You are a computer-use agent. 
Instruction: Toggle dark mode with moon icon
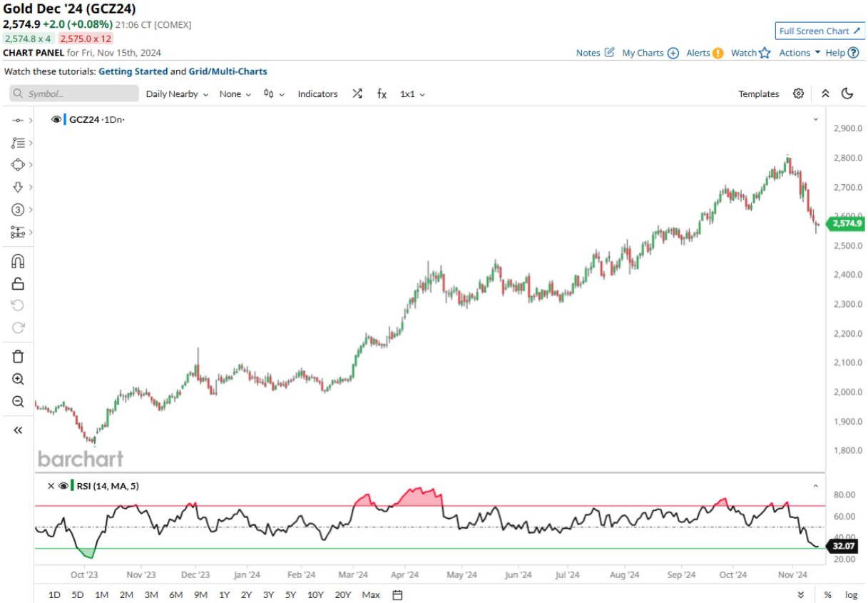click(847, 93)
